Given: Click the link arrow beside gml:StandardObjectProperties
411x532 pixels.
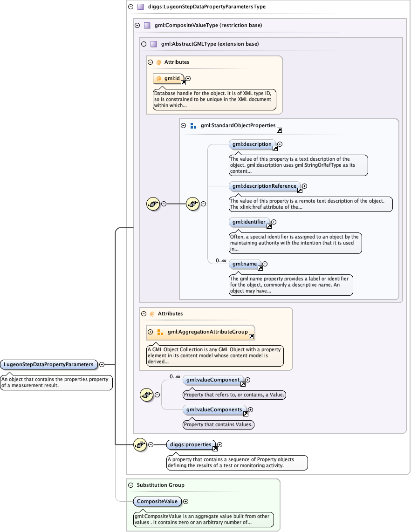Looking at the screenshot, I should point(279,130).
